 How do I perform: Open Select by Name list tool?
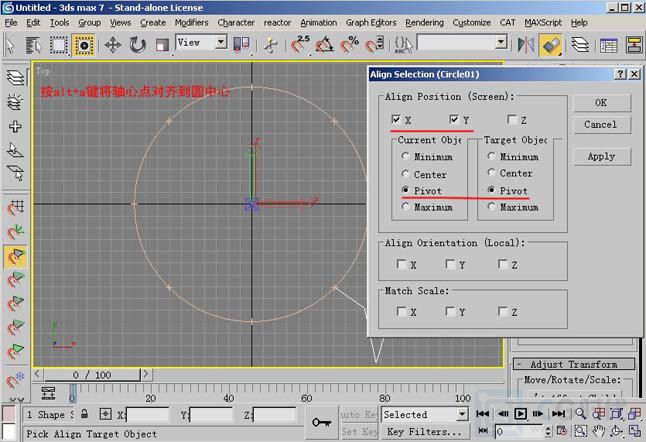point(33,45)
